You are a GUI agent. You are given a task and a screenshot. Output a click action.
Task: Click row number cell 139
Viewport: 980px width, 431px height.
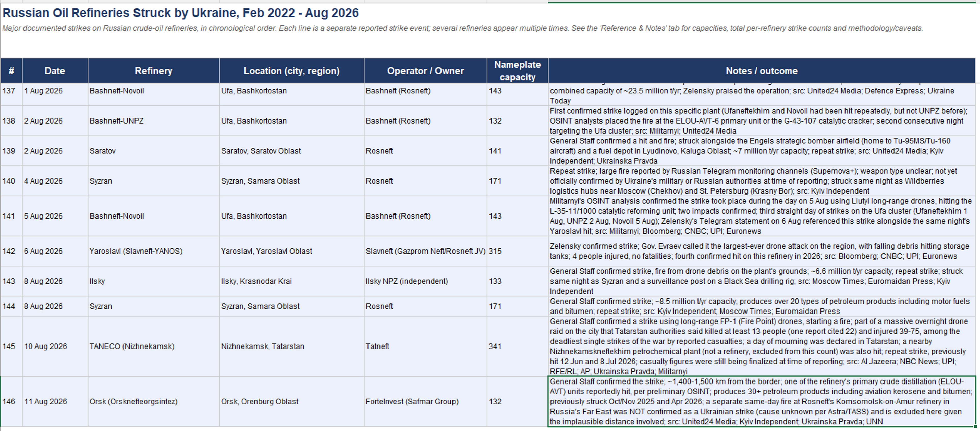click(11, 151)
